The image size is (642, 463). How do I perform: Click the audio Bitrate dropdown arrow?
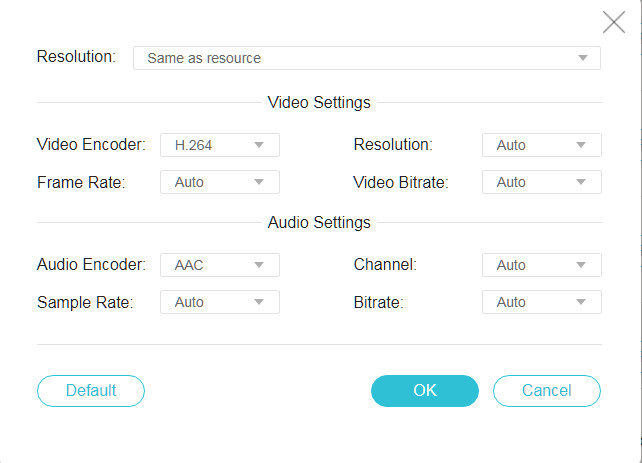point(581,302)
